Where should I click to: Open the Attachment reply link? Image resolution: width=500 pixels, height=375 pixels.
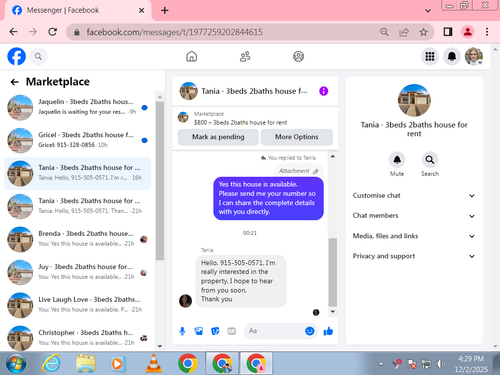pyautogui.click(x=298, y=171)
